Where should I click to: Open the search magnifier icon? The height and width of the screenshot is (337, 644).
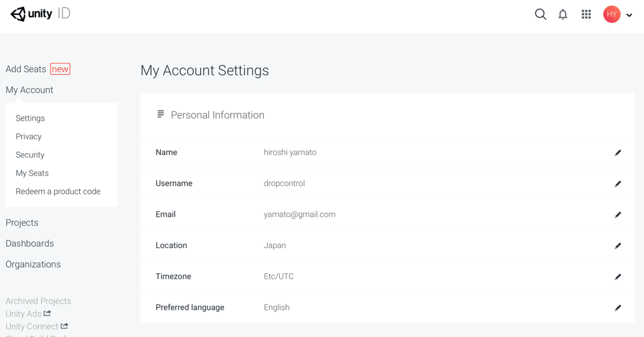coord(540,14)
